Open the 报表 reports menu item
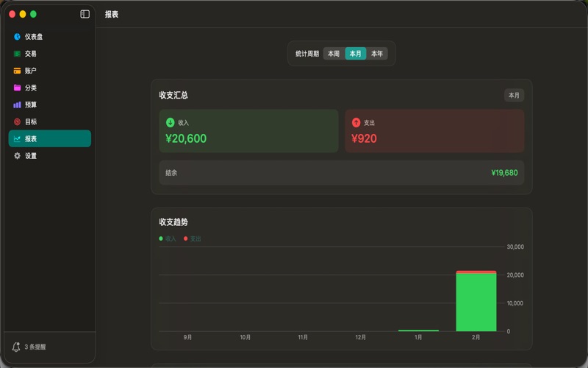 (x=49, y=139)
